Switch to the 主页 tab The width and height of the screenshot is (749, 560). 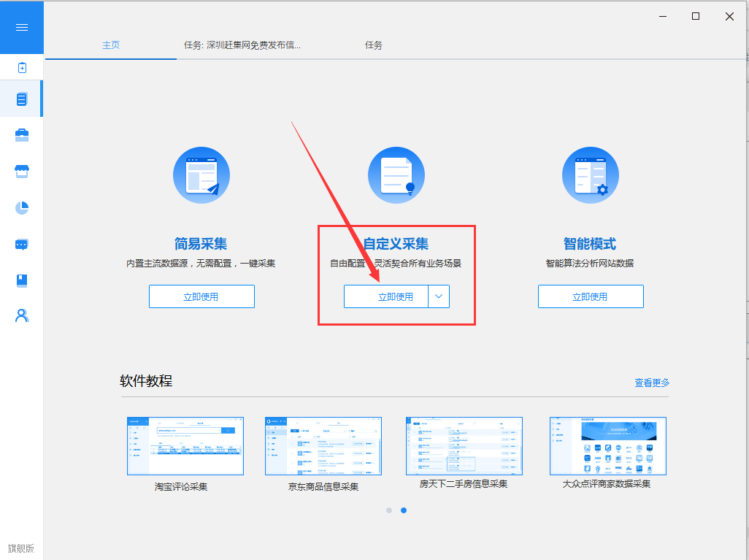click(x=111, y=45)
